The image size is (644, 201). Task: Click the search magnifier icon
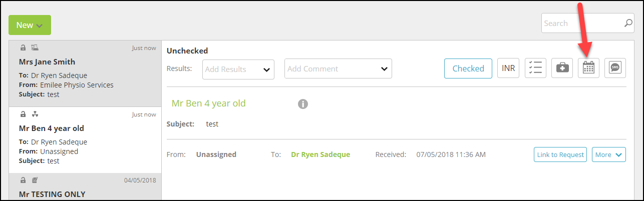[628, 23]
